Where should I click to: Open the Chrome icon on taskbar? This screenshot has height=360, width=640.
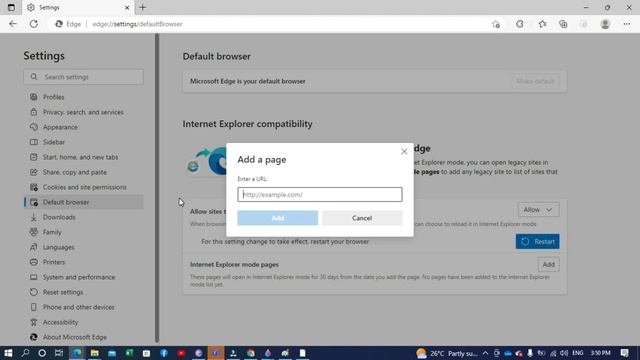pos(251,353)
